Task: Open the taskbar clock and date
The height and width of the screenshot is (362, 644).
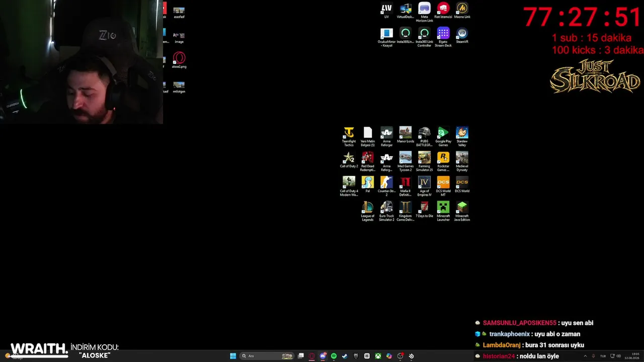Action: [632, 356]
